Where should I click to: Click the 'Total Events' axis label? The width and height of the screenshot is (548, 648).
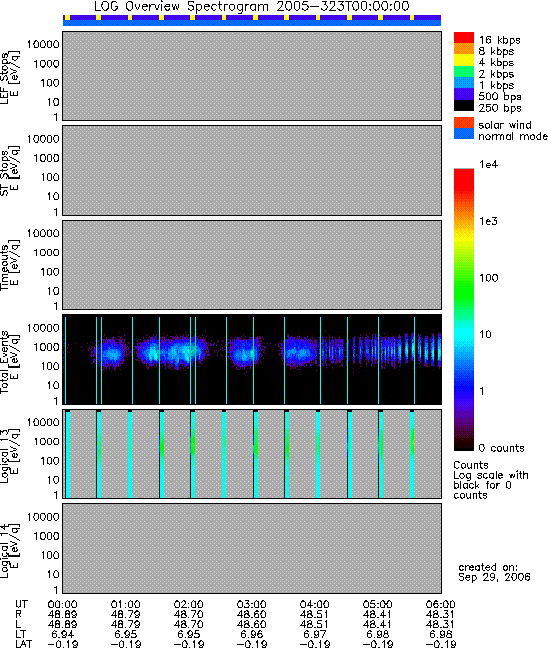pos(5,362)
